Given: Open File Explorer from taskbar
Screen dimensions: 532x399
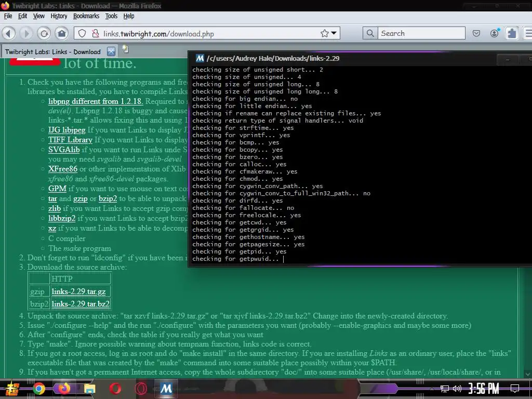Looking at the screenshot, I should (89, 389).
